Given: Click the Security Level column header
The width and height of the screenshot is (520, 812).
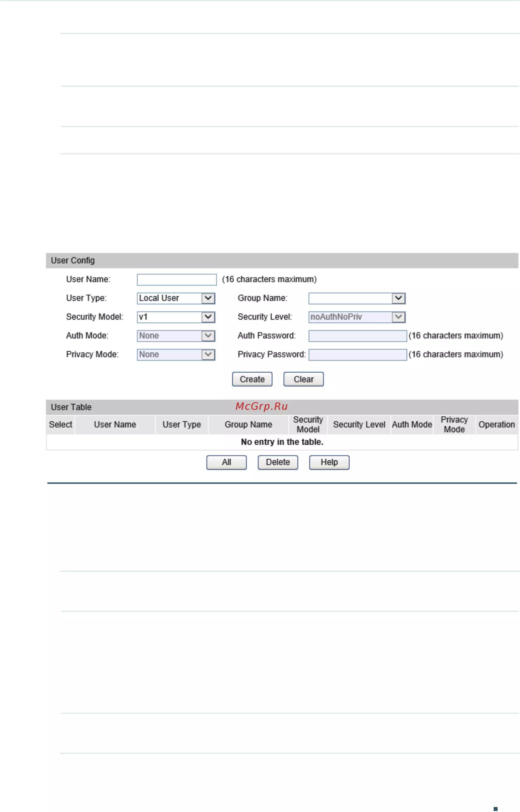Looking at the screenshot, I should (x=359, y=424).
